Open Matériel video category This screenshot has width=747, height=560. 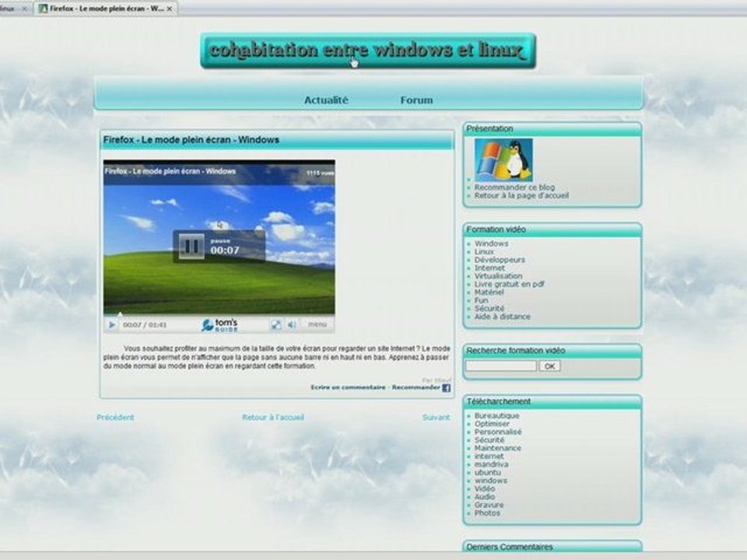click(x=489, y=292)
